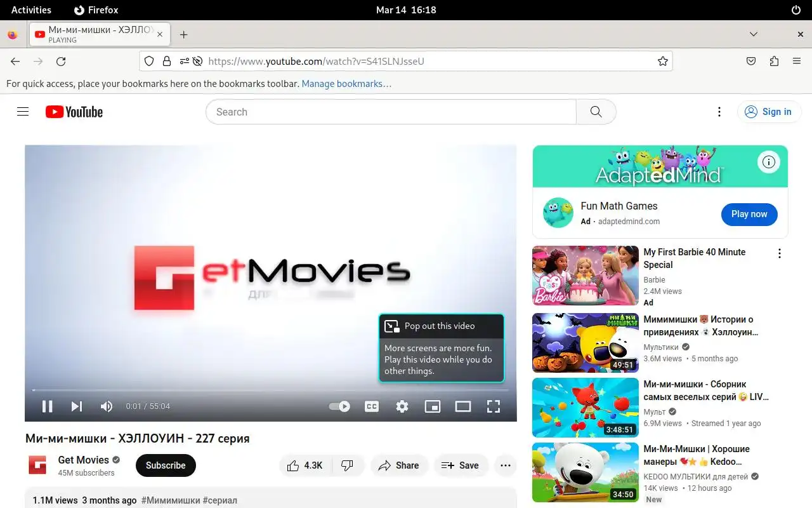Share this video
This screenshot has width=812, height=508.
coord(399,465)
